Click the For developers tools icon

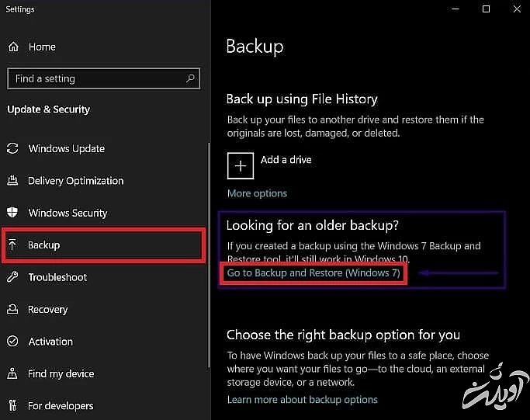(x=12, y=405)
